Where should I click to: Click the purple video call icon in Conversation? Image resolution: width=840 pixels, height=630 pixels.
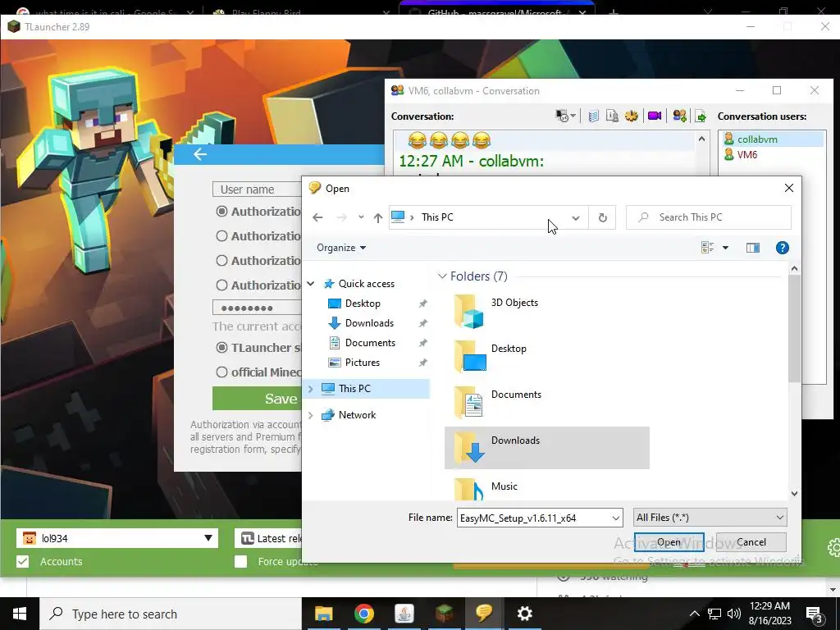654,116
